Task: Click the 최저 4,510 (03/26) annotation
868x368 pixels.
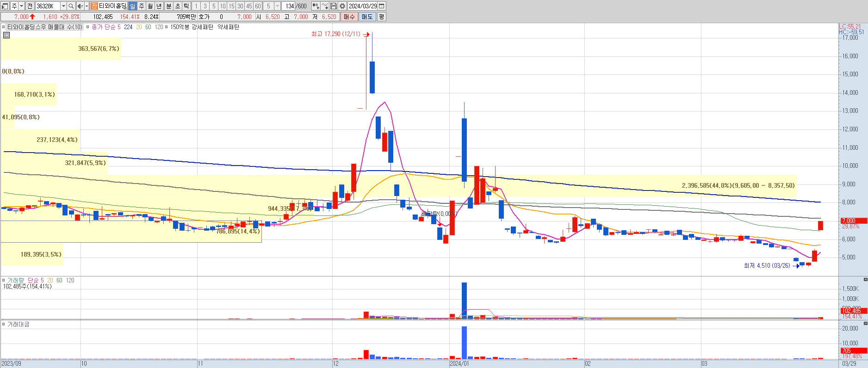Action: [x=767, y=266]
